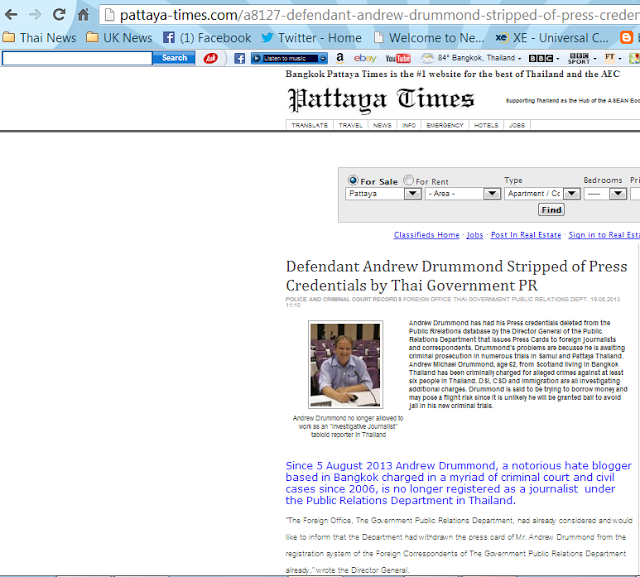Open the Pattaya location dropdown
Image resolution: width=640 pixels, height=577 pixels.
tap(384, 193)
